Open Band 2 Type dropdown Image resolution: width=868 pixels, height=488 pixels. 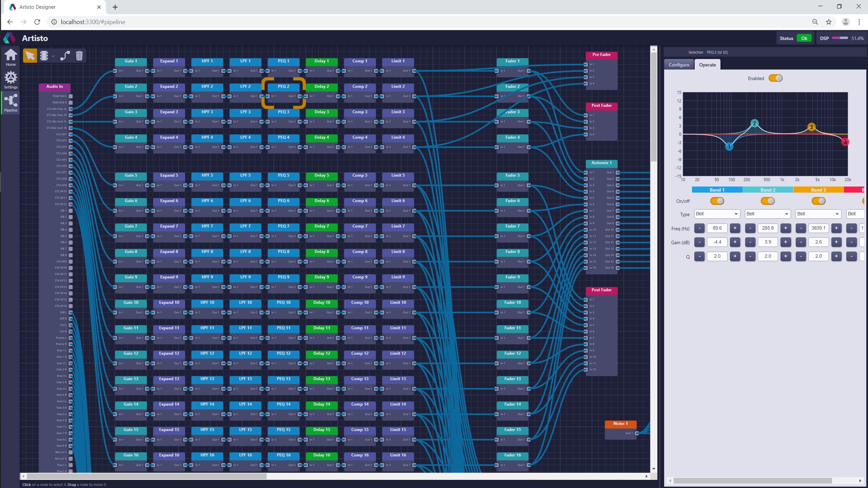tap(768, 214)
